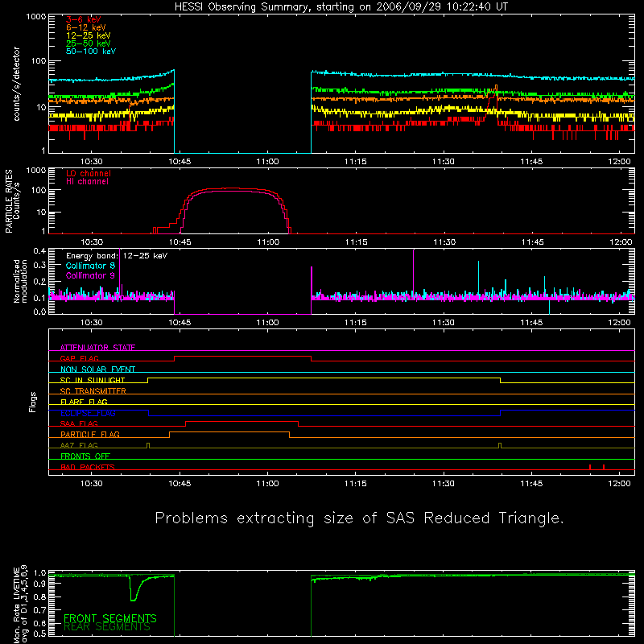Select the 25-50 keV legend label

[x=89, y=43]
